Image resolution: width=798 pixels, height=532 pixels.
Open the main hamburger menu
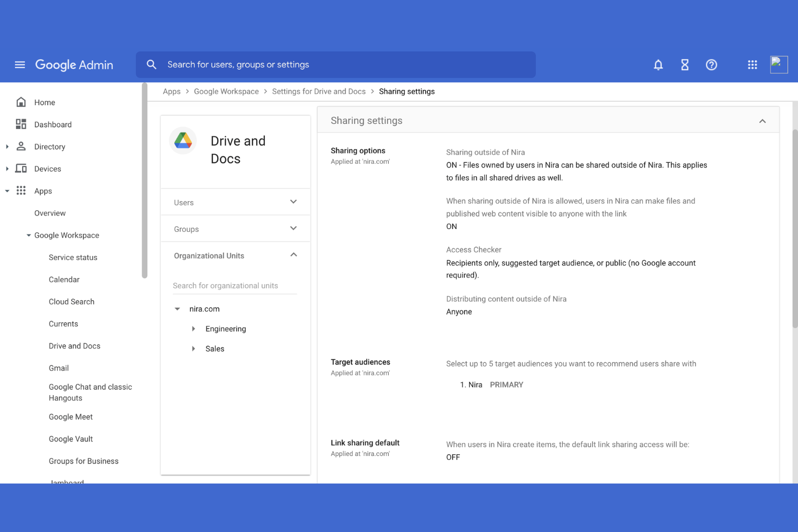[20, 65]
